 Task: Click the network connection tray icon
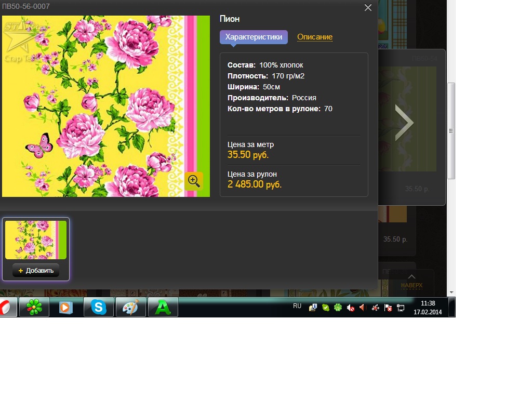click(401, 308)
